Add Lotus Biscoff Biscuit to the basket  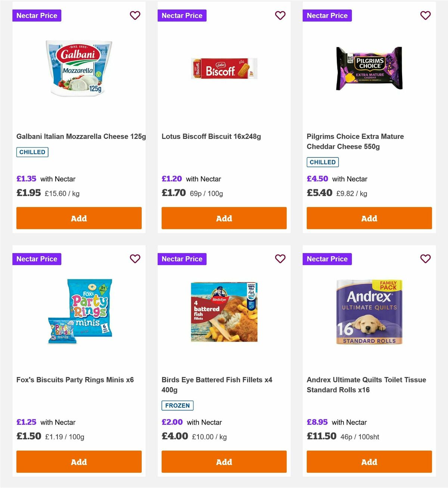(224, 218)
